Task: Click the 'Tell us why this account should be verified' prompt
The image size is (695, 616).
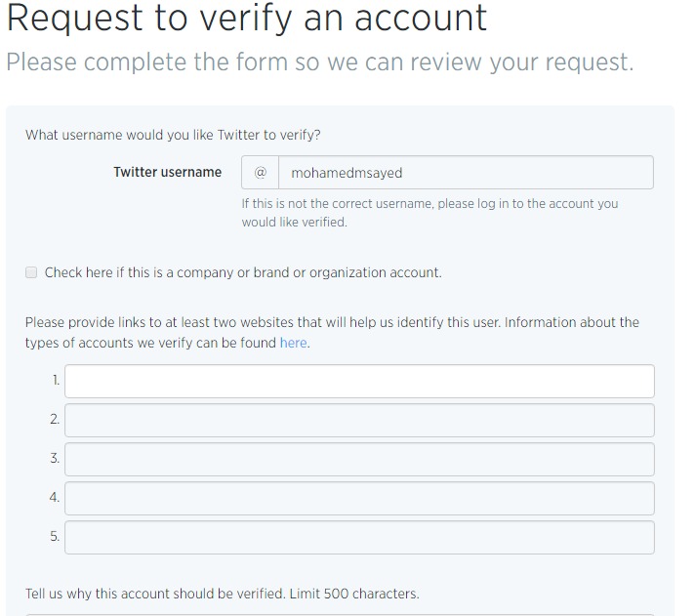Action: (x=222, y=594)
